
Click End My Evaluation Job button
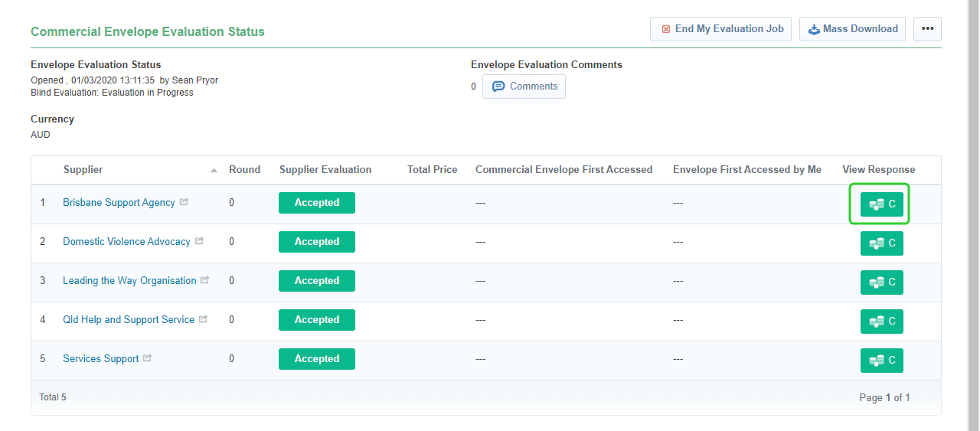tap(720, 29)
